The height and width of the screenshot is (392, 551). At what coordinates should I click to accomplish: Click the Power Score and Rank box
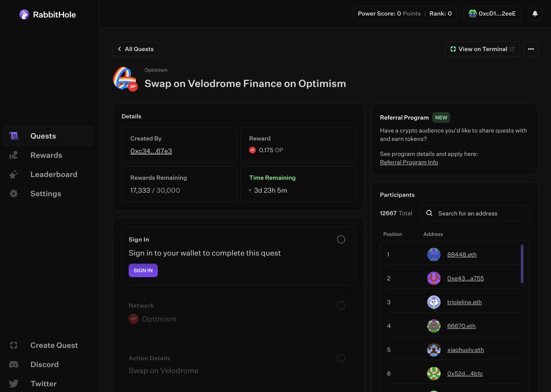405,13
